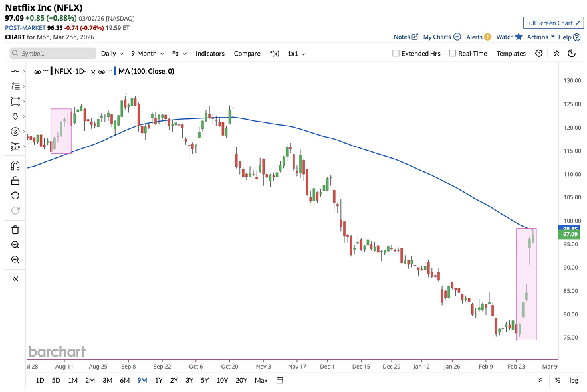This screenshot has width=587, height=392.
Task: Collapse the left drawing toolbar
Action: click(15, 278)
